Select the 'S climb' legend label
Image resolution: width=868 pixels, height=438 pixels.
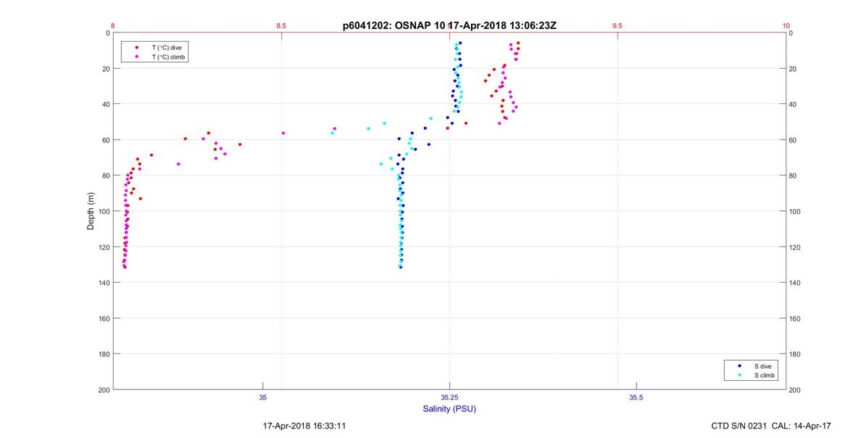click(x=764, y=376)
